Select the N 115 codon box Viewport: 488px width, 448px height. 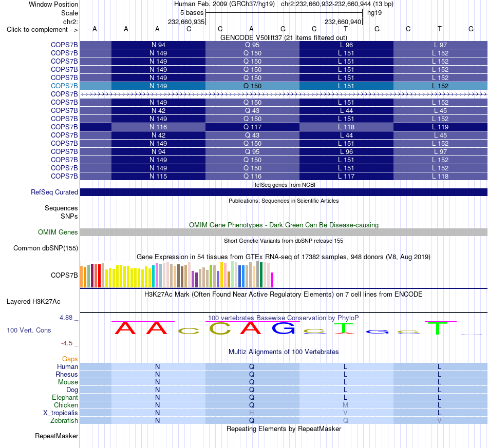158,177
